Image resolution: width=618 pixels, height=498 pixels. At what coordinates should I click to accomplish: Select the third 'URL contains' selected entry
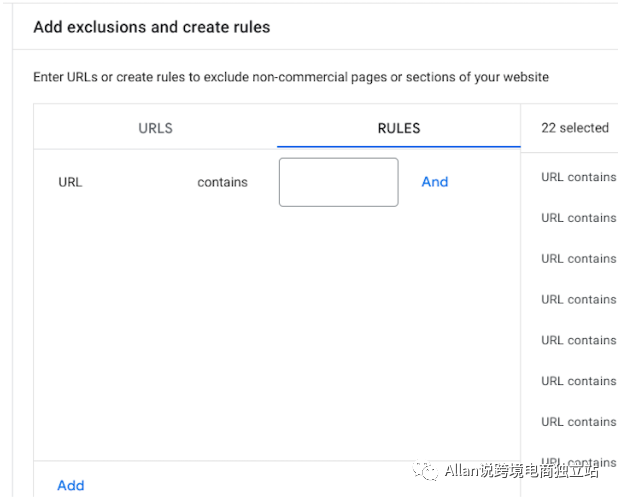click(578, 259)
